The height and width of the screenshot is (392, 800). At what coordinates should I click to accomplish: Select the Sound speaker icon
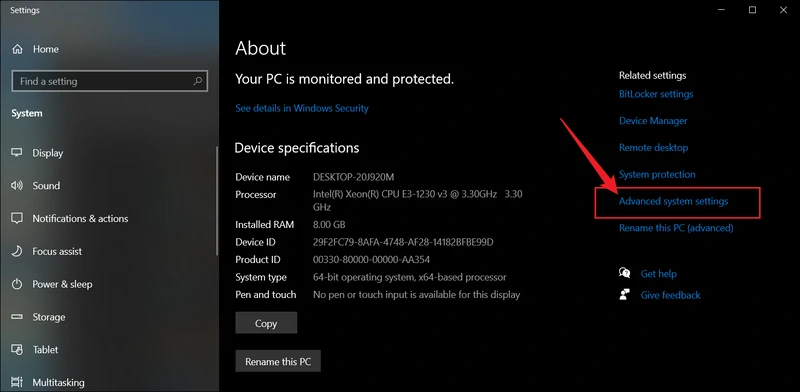pos(17,185)
